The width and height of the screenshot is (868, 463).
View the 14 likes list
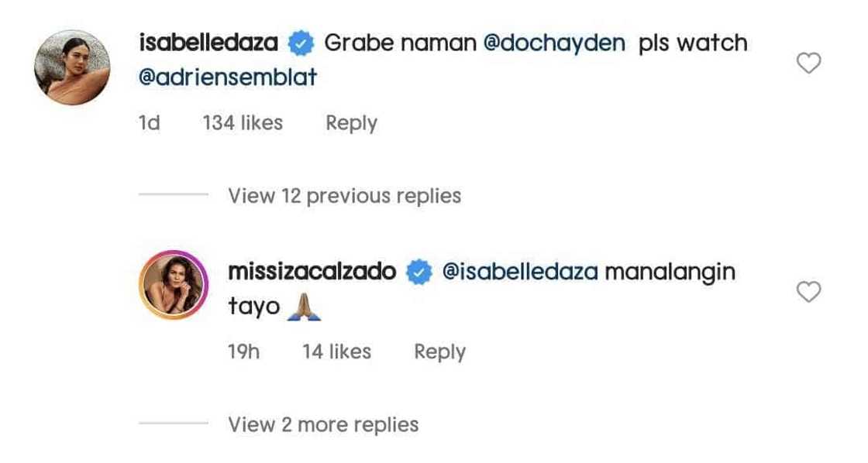tap(336, 352)
